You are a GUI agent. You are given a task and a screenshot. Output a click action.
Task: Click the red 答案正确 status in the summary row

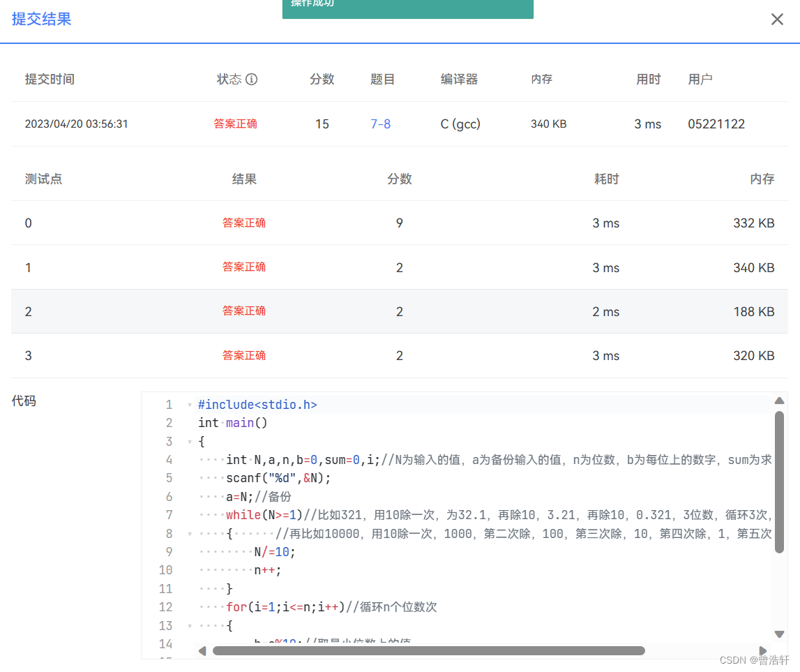[235, 124]
